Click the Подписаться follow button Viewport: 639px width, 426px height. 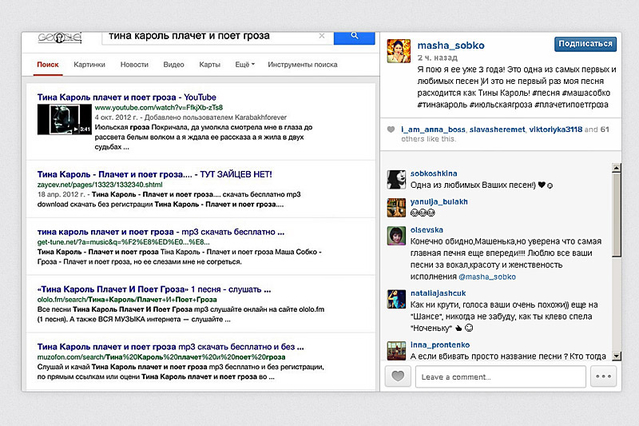585,44
